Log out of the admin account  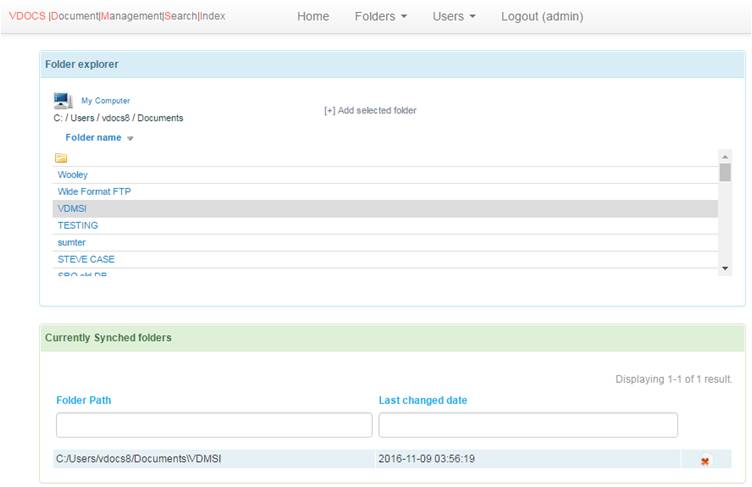pos(542,16)
